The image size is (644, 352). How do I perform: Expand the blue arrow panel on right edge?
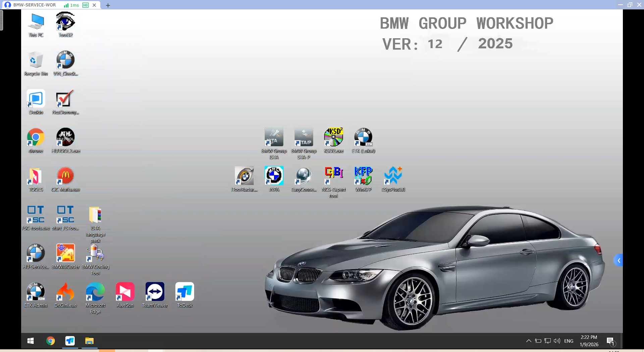tap(619, 260)
